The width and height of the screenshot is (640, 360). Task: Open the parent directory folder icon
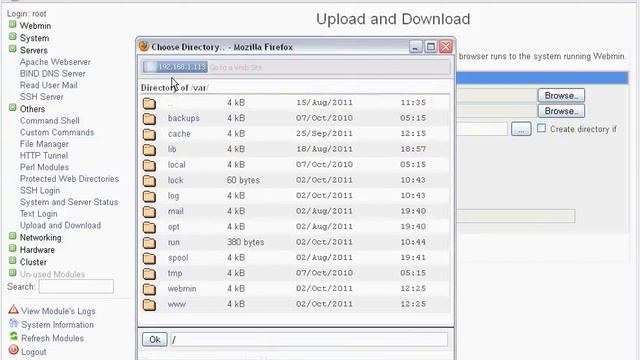[x=149, y=103]
